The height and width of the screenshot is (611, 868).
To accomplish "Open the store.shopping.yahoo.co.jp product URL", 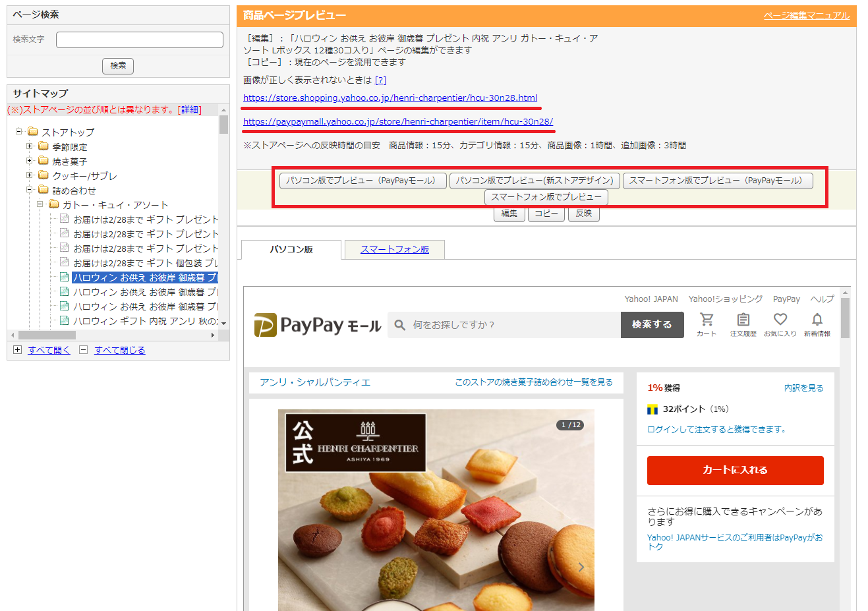I will pos(390,98).
